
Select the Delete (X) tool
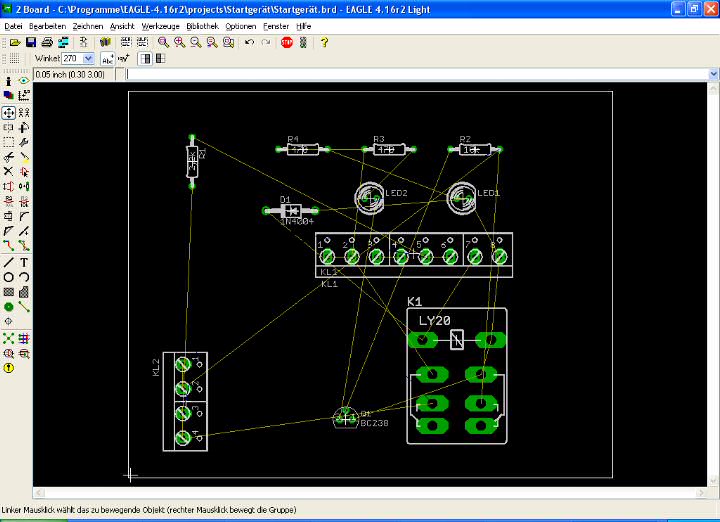click(x=8, y=171)
